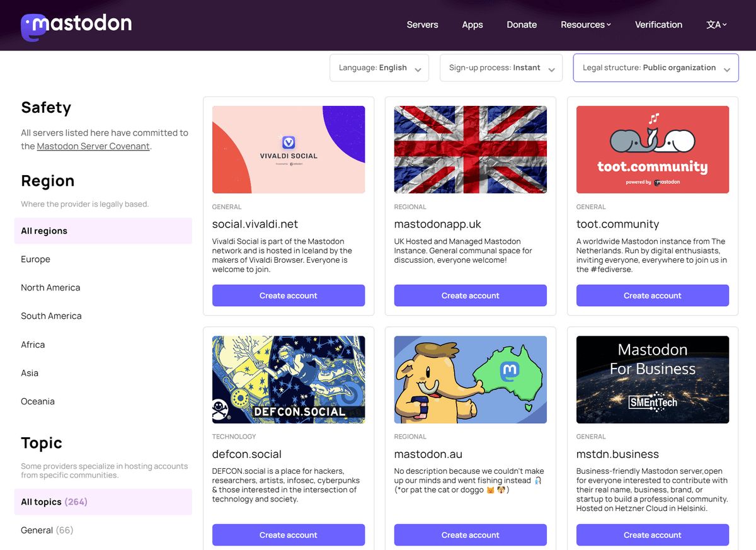The height and width of the screenshot is (550, 756).
Task: Click the mastodon.au mascot image
Action: click(x=470, y=379)
